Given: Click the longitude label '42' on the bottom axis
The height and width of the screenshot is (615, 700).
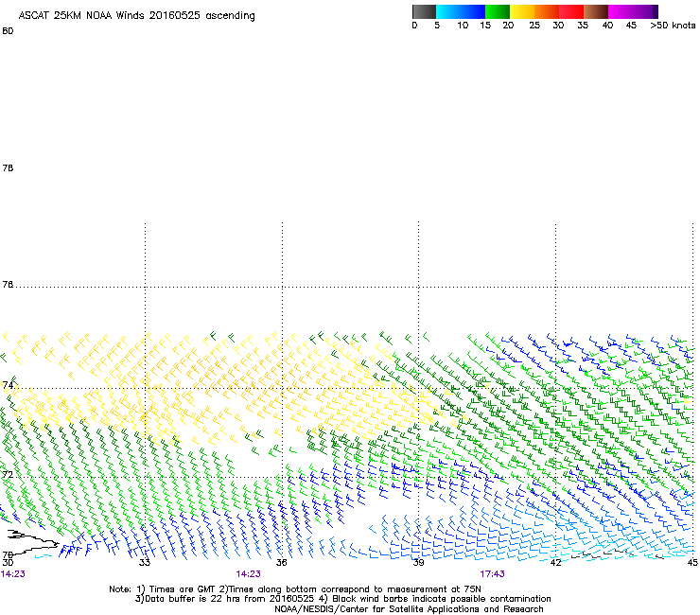Looking at the screenshot, I should point(555,562).
